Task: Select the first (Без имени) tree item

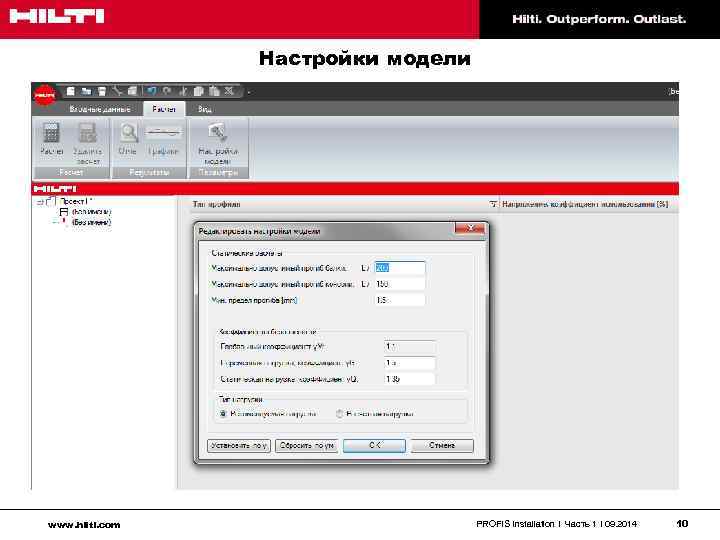Action: (91, 212)
